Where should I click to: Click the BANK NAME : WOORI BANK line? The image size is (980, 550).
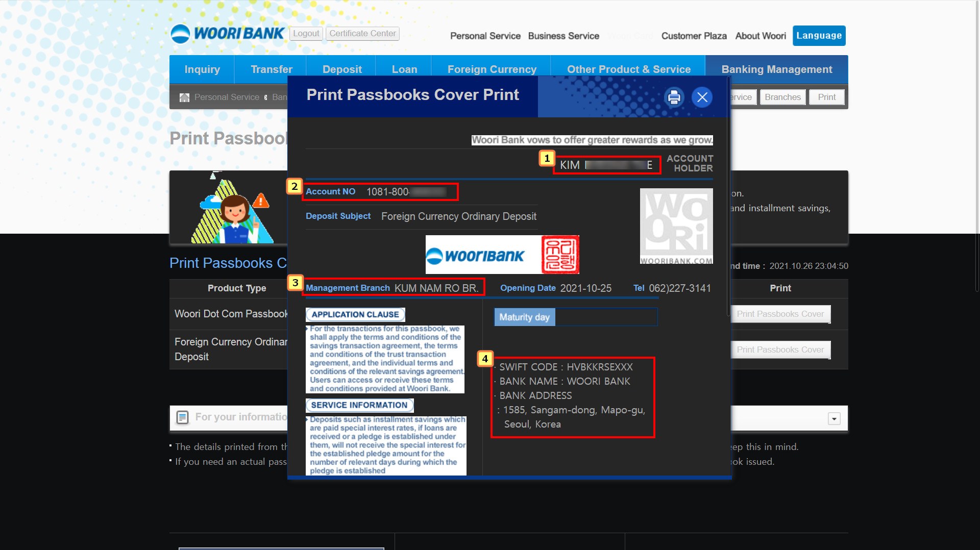(x=565, y=382)
